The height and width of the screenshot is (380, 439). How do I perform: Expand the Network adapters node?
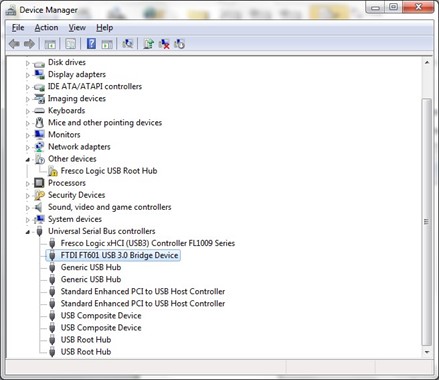(x=28, y=148)
